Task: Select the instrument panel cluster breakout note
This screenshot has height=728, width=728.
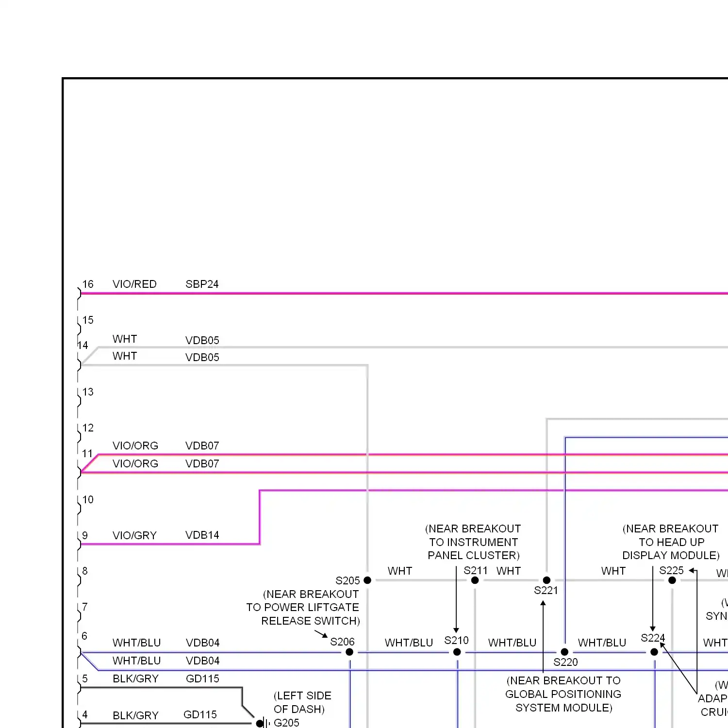Action: [473, 542]
